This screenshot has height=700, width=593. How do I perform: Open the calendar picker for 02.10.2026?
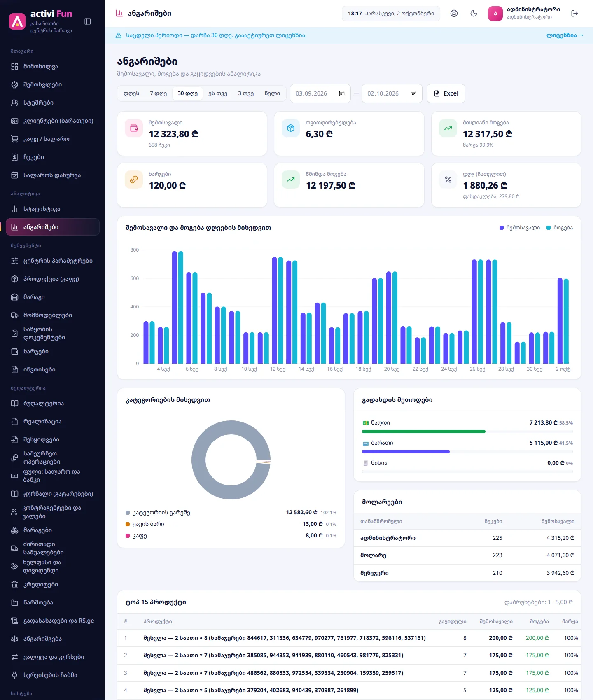tap(413, 93)
